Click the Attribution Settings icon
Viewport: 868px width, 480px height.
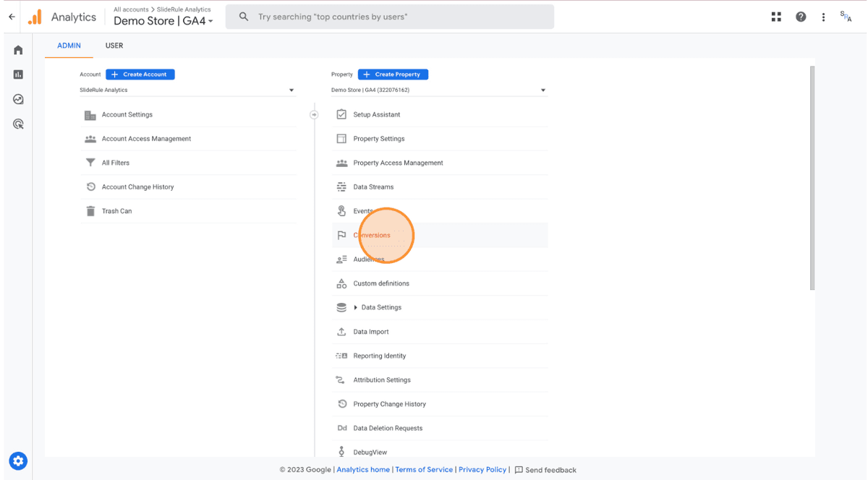(341, 380)
